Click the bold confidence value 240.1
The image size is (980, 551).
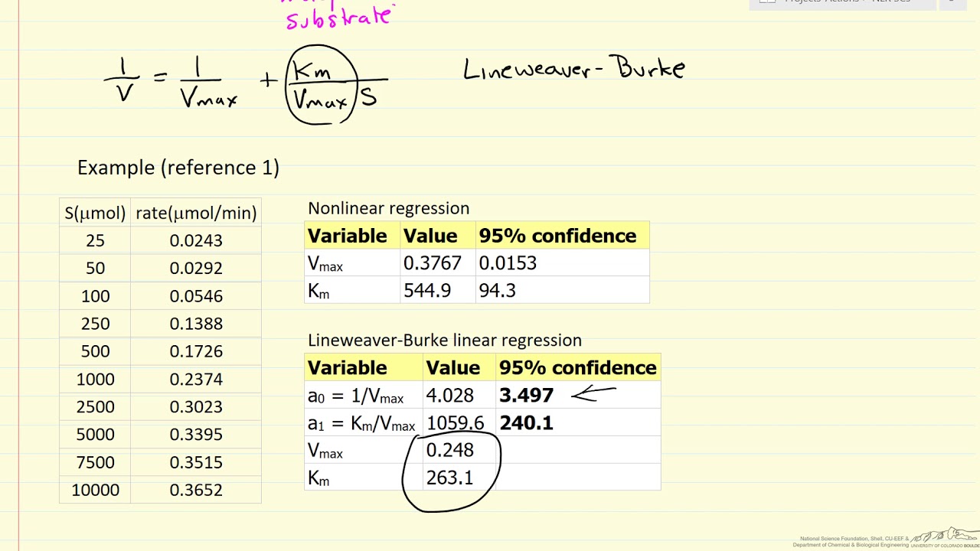click(526, 423)
